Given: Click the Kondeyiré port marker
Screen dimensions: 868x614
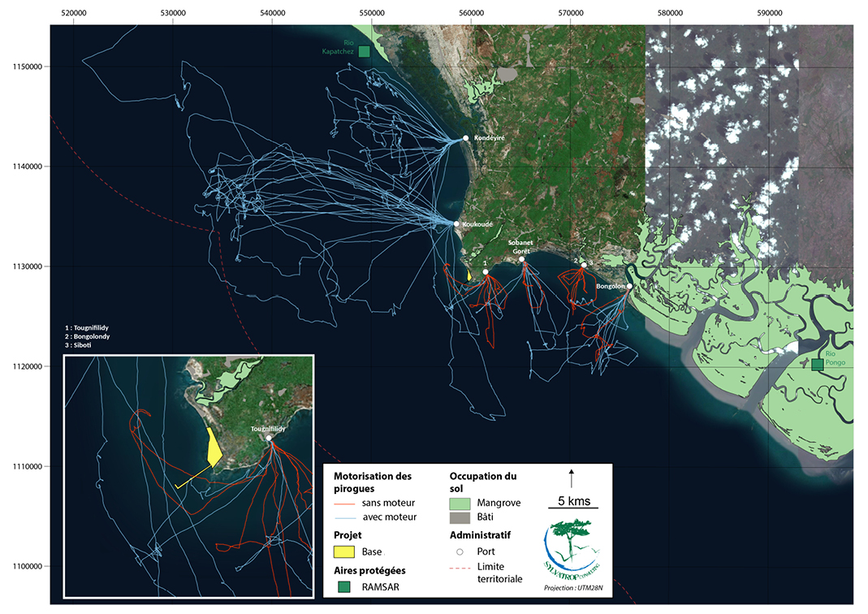Looking at the screenshot, I should [466, 138].
